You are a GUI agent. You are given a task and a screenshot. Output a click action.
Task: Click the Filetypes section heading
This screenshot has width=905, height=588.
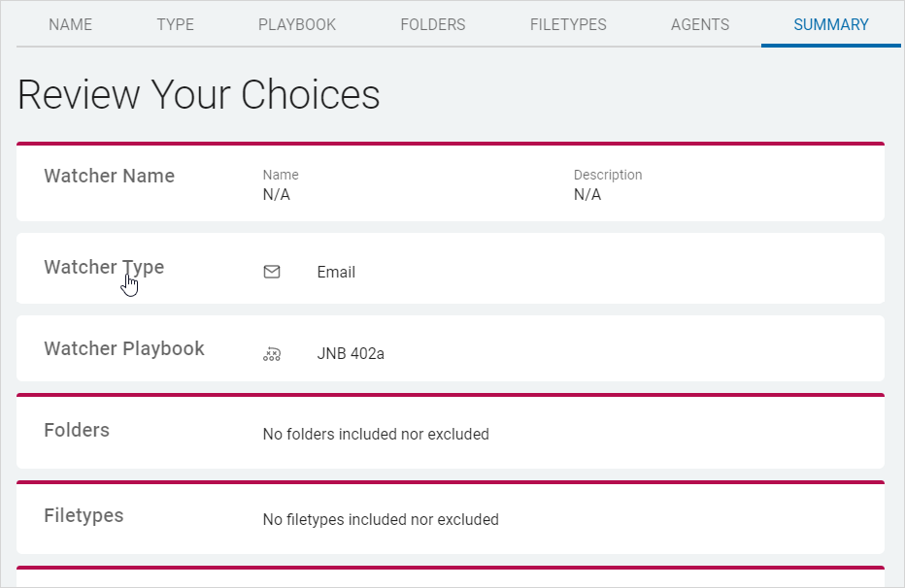[84, 516]
